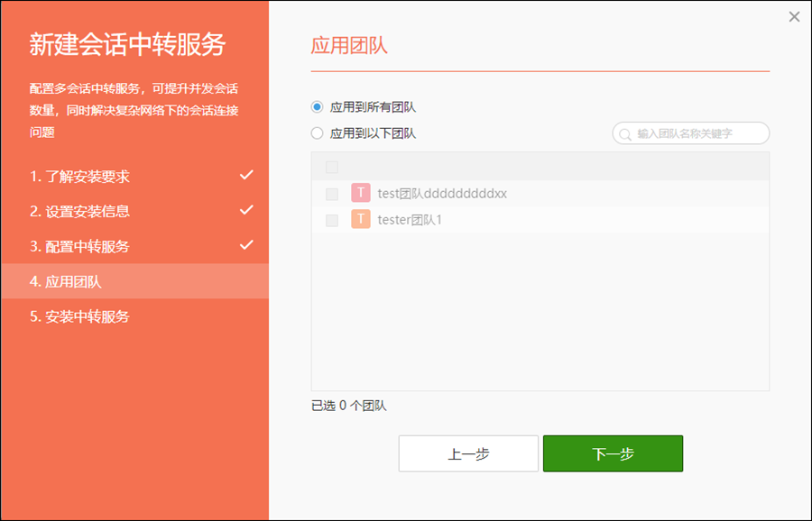
Task: Open step 3. 配置中转服务
Action: point(134,246)
